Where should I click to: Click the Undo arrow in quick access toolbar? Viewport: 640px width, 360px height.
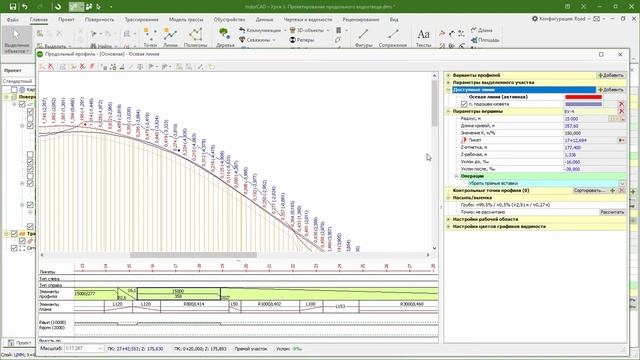tap(25, 7)
